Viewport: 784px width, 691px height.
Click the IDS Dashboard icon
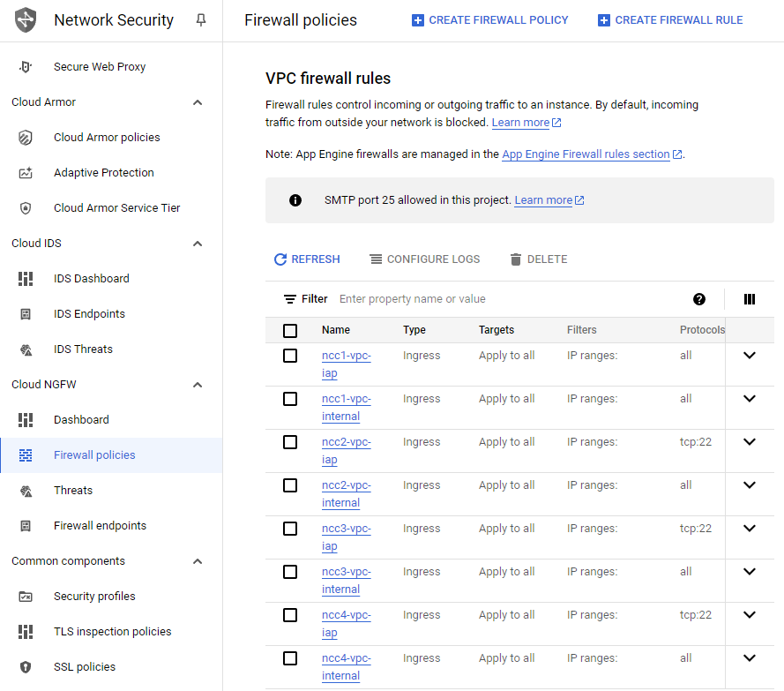pos(26,279)
